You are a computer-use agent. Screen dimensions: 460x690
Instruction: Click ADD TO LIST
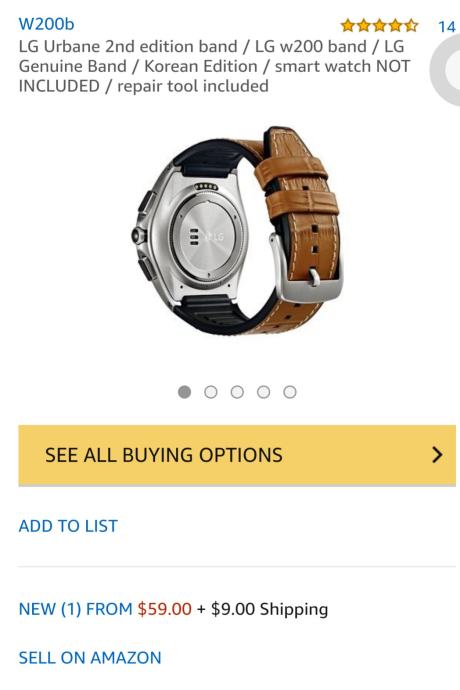[x=68, y=526]
